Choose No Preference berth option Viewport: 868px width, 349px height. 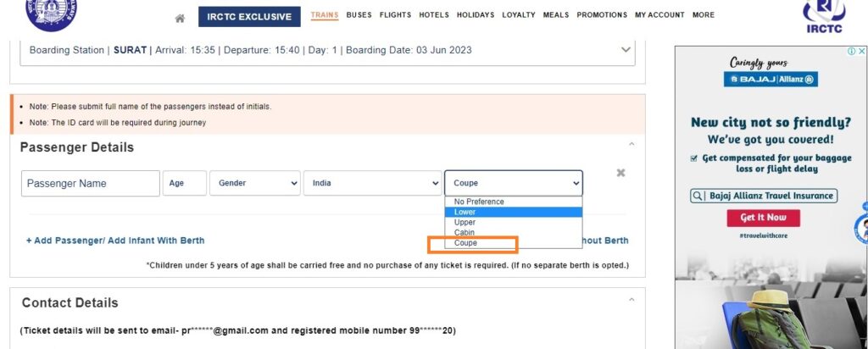(x=479, y=202)
